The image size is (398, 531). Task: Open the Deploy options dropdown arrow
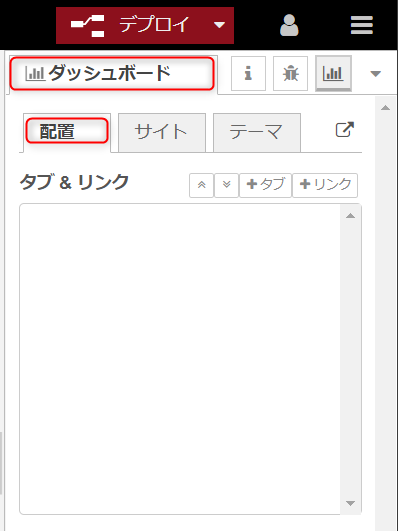219,25
